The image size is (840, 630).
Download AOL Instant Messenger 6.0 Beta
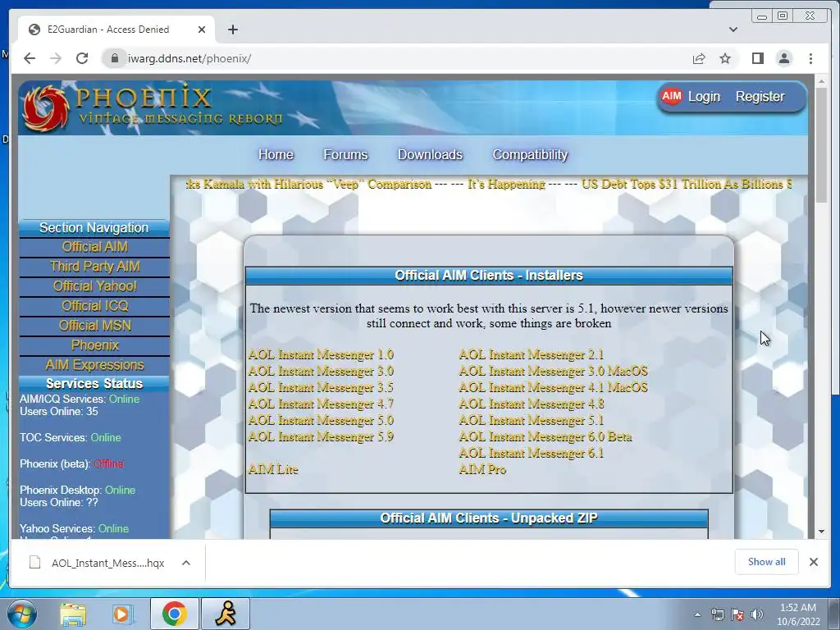pyautogui.click(x=546, y=436)
